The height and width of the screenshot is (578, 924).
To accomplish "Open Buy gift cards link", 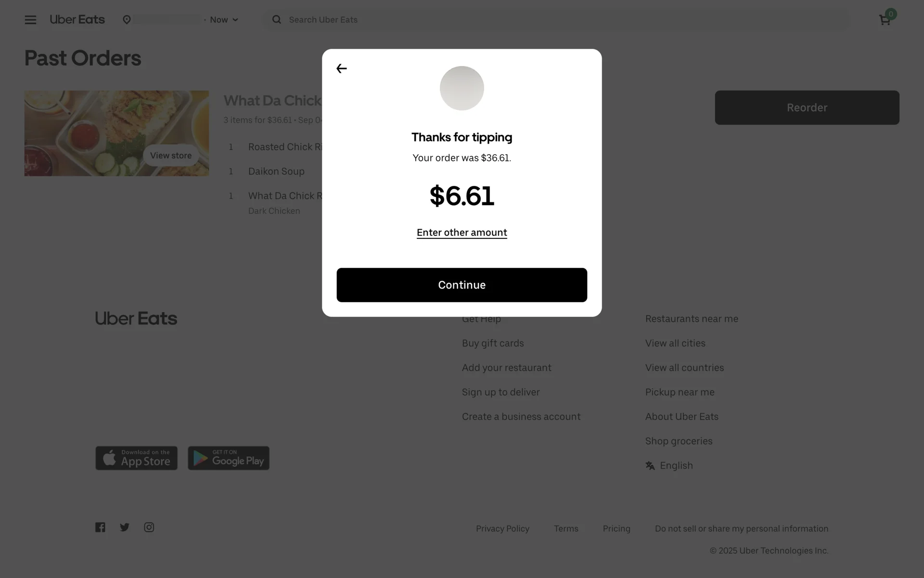I will pos(493,343).
